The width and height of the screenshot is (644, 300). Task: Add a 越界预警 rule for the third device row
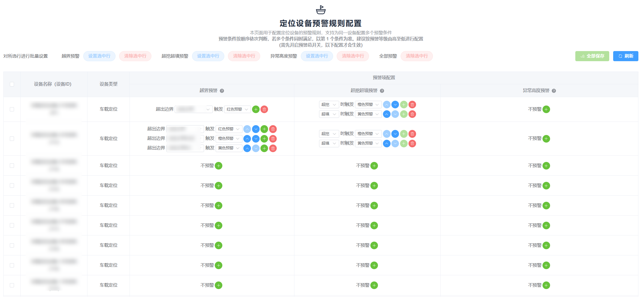[x=219, y=166]
